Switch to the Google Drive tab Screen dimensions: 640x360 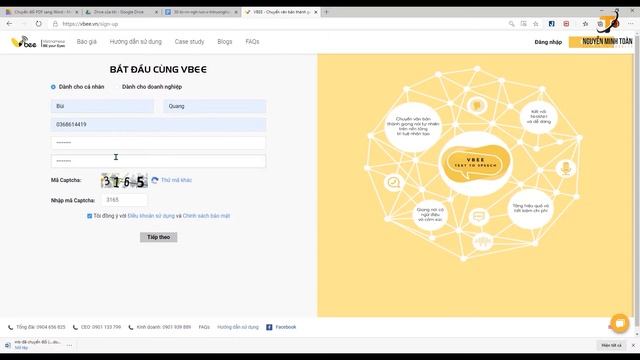click(121, 12)
